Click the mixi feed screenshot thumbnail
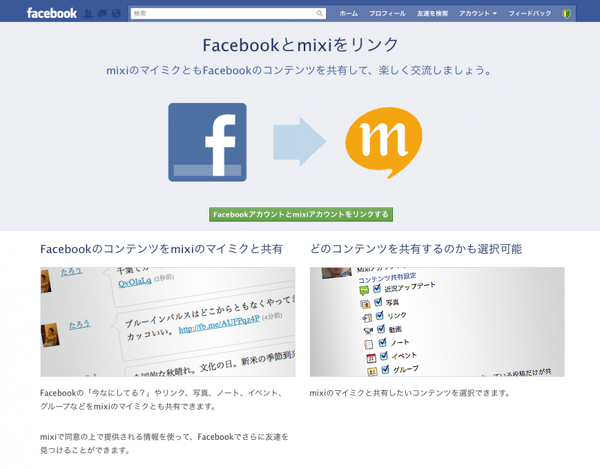The height and width of the screenshot is (469, 600). point(168,322)
